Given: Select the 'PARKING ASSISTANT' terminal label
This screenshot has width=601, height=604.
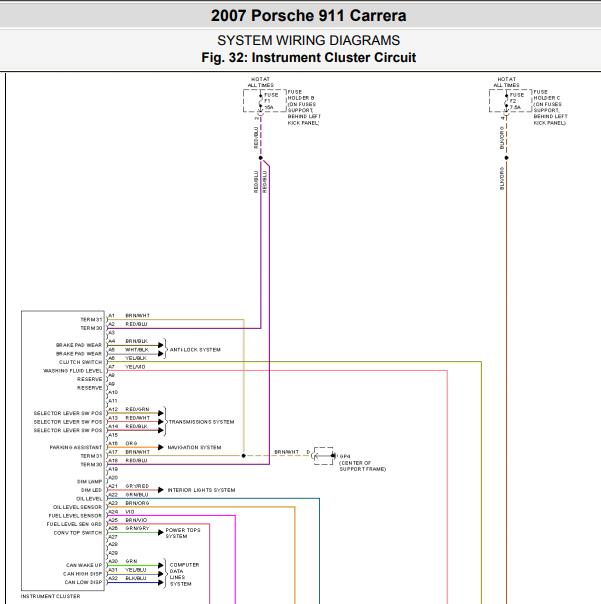Looking at the screenshot, I should (x=76, y=448).
